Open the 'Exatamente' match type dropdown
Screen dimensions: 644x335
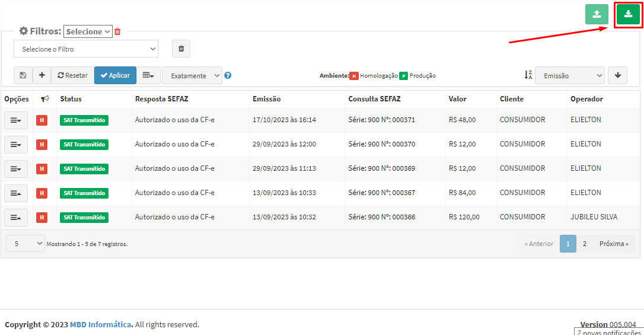[192, 75]
